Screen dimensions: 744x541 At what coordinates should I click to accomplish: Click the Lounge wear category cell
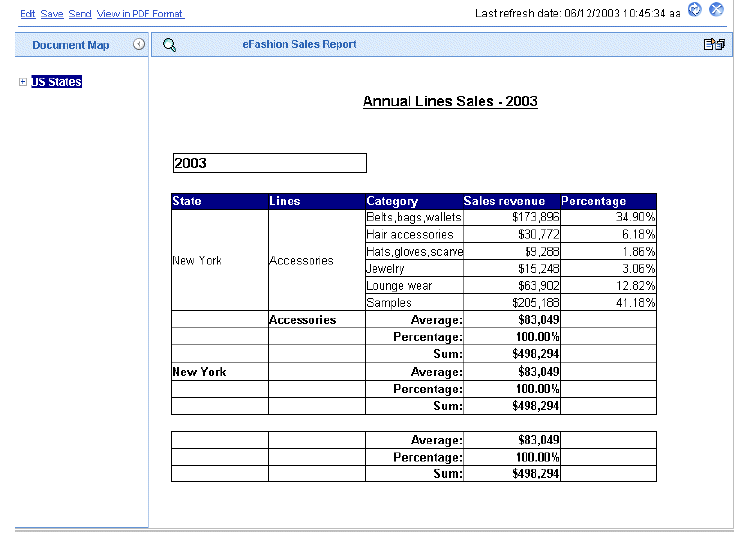coord(414,286)
